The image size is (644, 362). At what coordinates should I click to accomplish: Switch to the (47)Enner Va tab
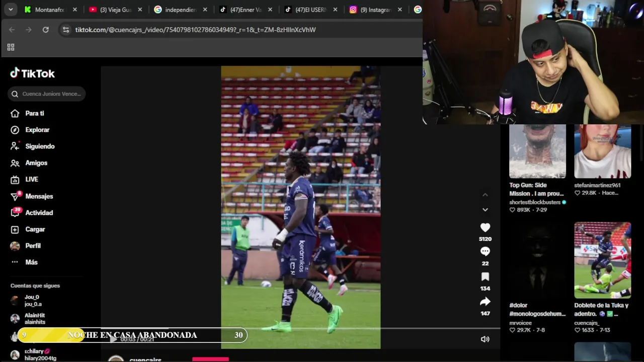(246, 10)
